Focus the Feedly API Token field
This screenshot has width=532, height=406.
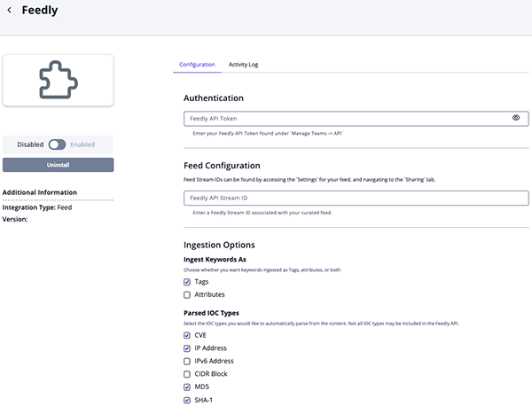[356, 119]
